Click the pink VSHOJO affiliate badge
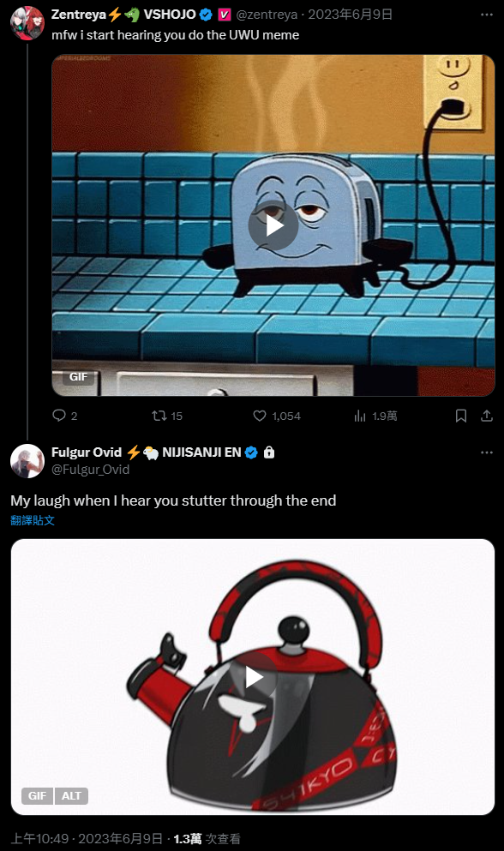This screenshot has height=851, width=504. (224, 15)
